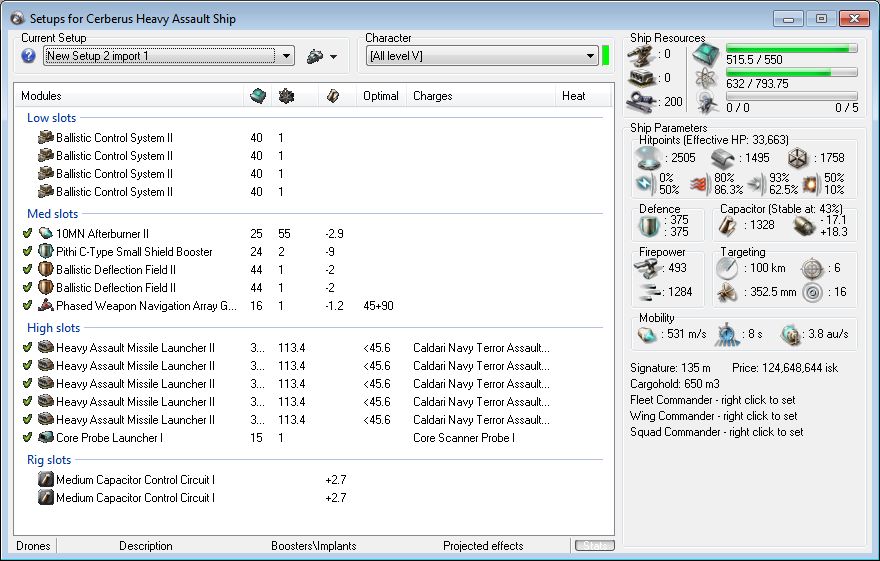Image resolution: width=880 pixels, height=561 pixels.
Task: Open the Boosters\Implants tab
Action: [x=313, y=546]
